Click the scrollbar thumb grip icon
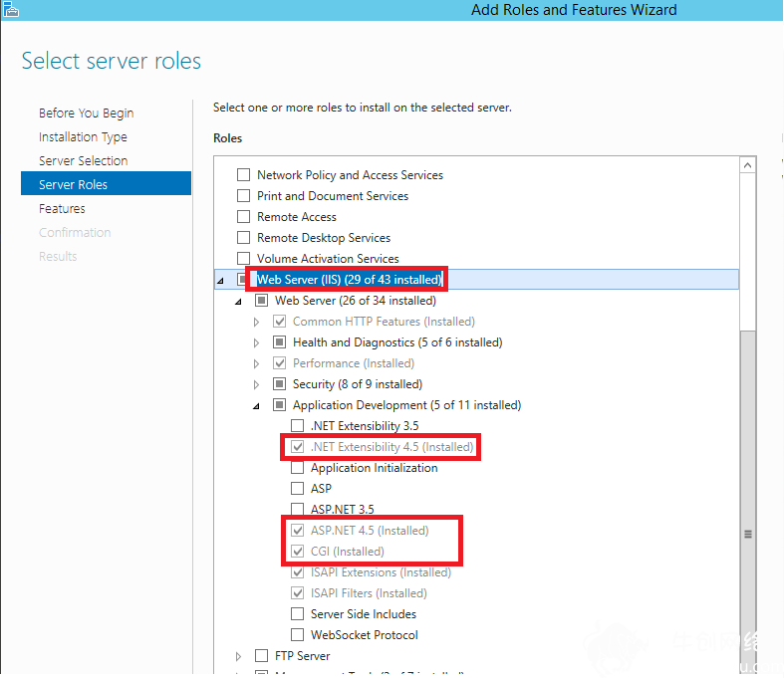 pyautogui.click(x=748, y=534)
